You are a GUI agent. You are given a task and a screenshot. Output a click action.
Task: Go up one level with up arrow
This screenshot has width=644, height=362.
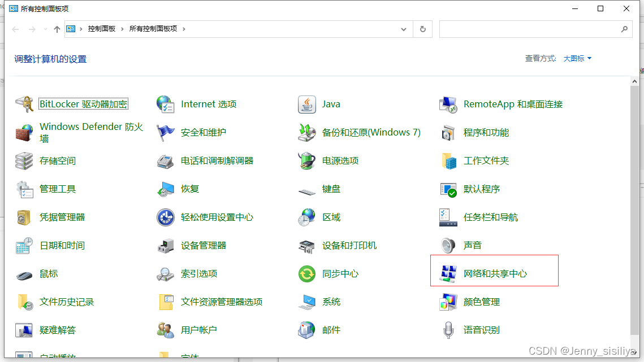coord(57,29)
